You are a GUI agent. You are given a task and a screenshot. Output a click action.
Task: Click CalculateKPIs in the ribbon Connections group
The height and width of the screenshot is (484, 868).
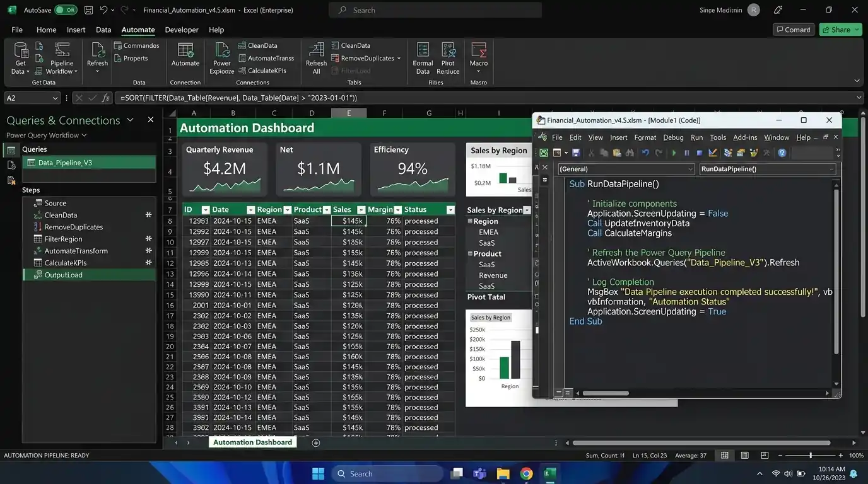(x=262, y=71)
